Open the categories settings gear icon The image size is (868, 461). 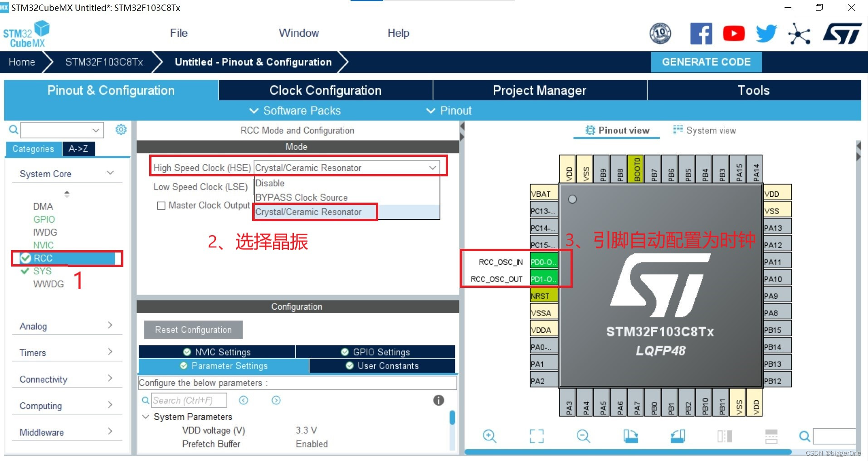pos(121,130)
